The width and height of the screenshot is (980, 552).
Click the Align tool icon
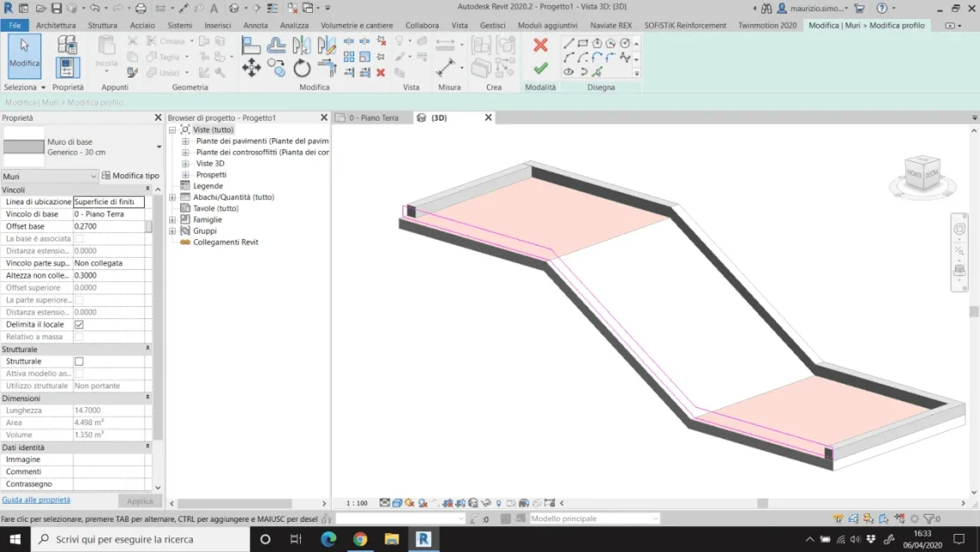point(252,45)
